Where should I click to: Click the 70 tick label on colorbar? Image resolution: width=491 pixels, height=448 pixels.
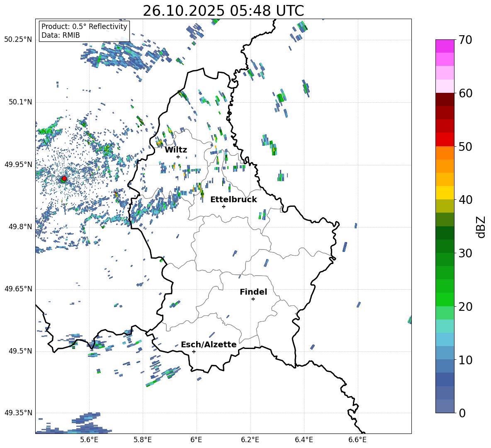pyautogui.click(x=466, y=40)
